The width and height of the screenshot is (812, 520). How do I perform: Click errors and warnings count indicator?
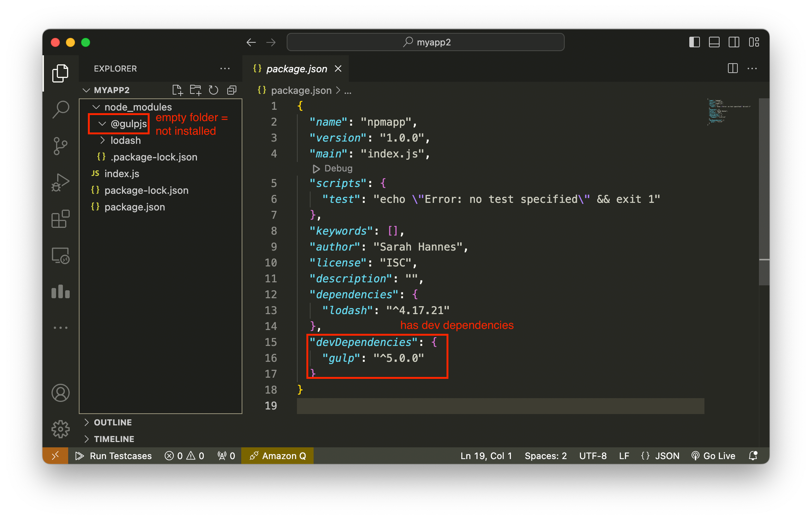coord(184,456)
